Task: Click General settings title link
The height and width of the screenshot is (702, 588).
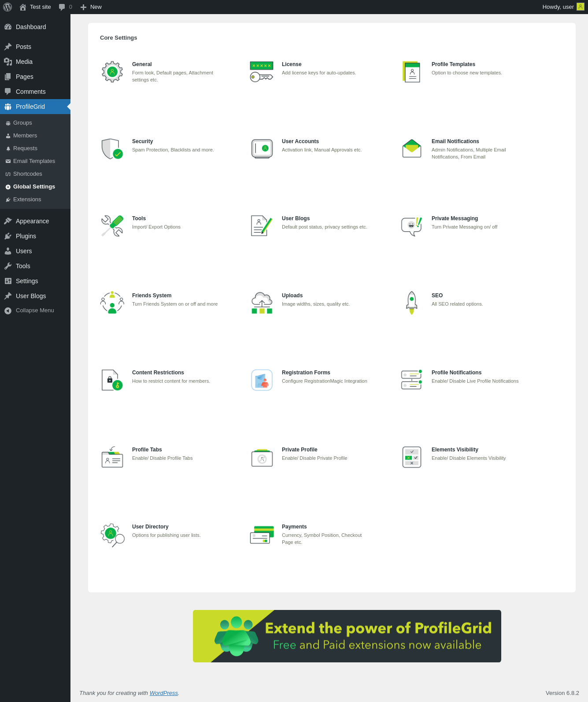Action: [142, 64]
